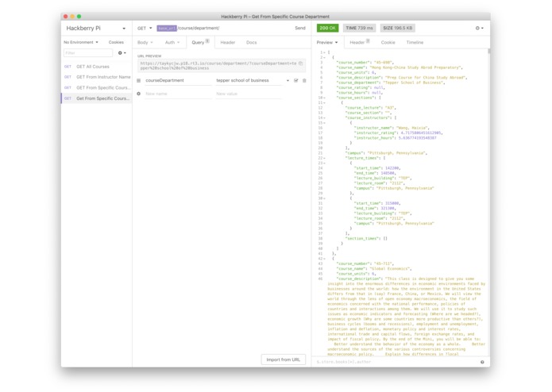
Task: Click the SIZE 196.5 KB tag
Action: [x=397, y=28]
